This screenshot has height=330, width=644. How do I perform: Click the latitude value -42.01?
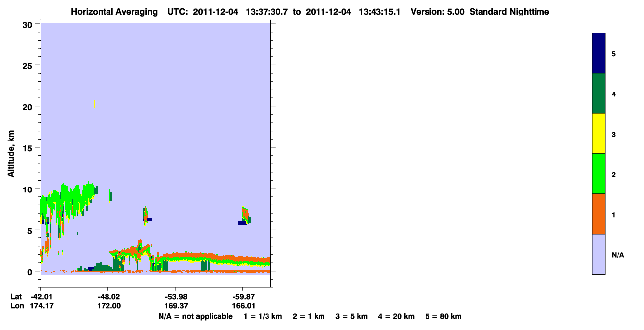(41, 297)
